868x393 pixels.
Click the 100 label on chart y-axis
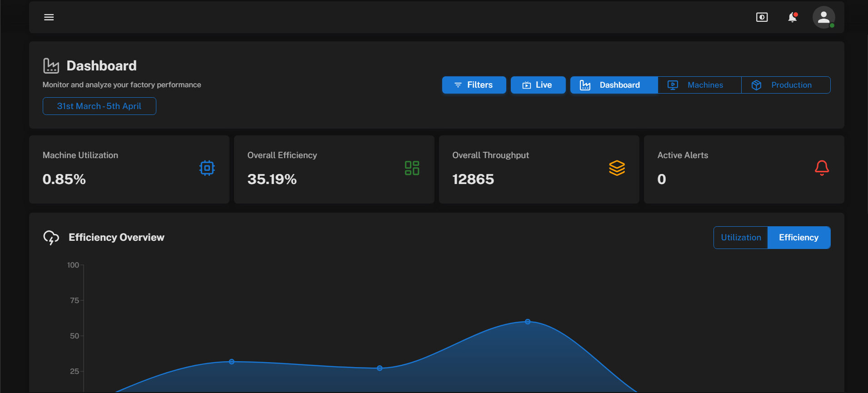pos(73,265)
